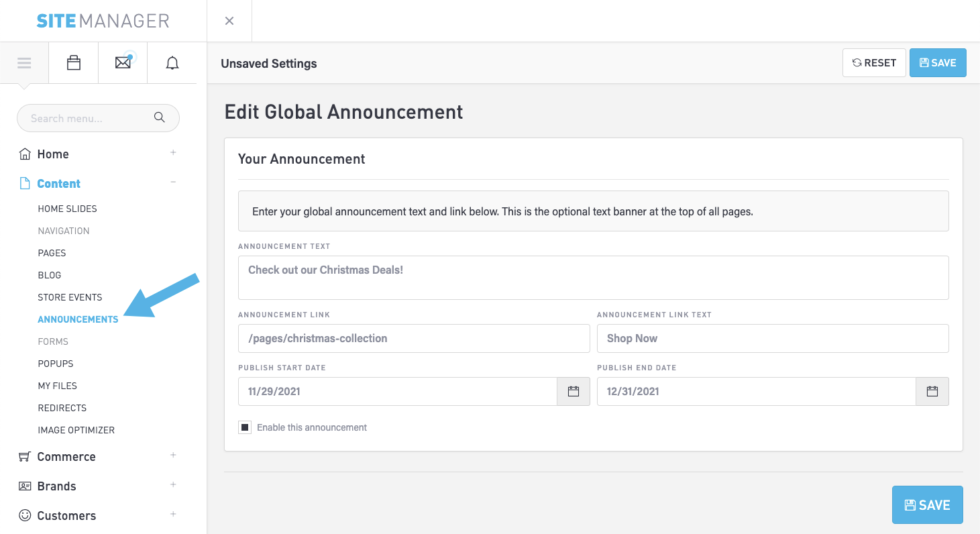Click the search magnifier icon

(x=160, y=118)
